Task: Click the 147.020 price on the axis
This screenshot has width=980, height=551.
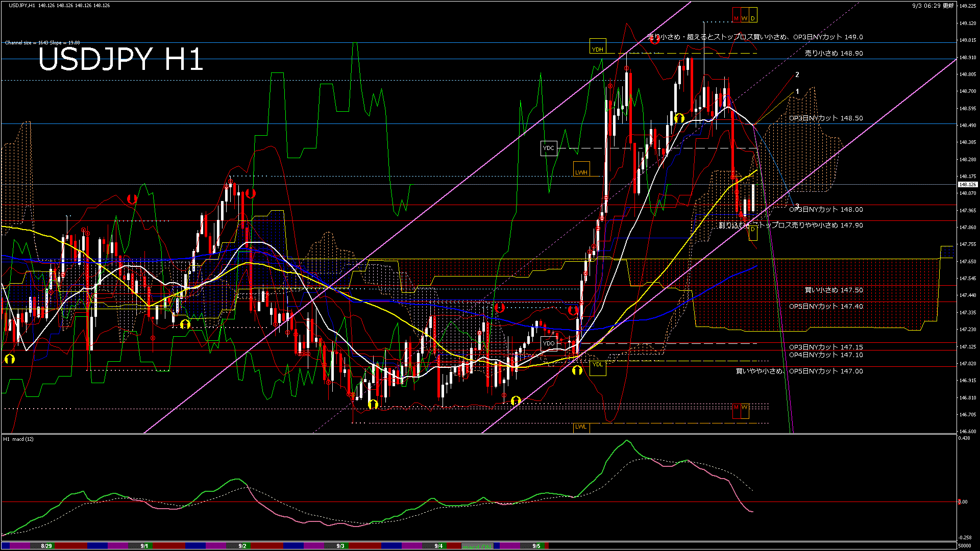Action: point(968,363)
